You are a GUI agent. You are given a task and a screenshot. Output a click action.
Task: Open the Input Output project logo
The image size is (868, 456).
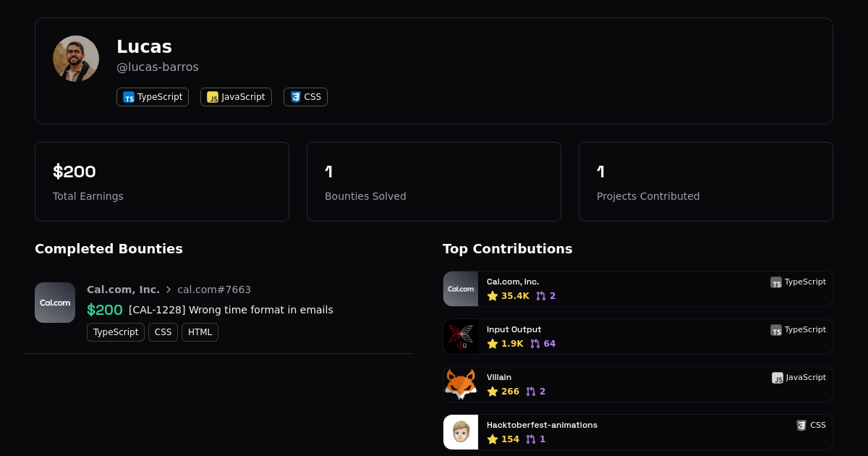pos(461,337)
